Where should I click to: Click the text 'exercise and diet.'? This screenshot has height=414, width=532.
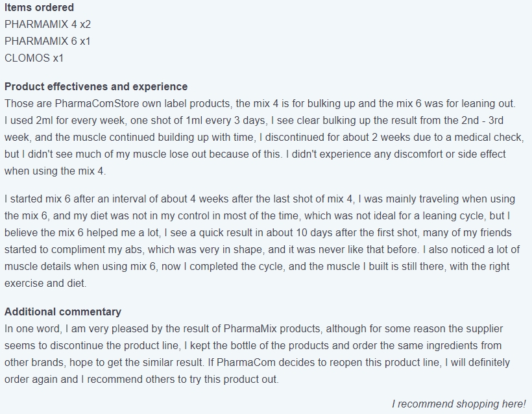(45, 283)
